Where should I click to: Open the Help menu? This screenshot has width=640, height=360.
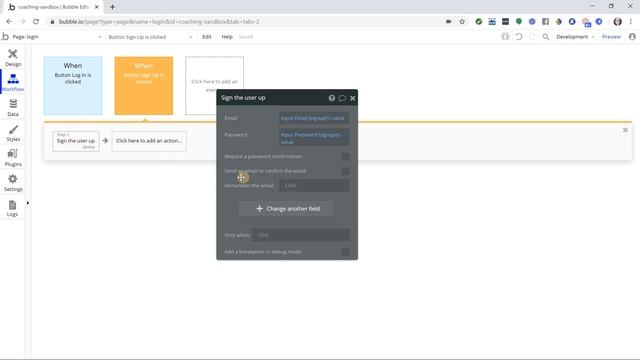[227, 37]
